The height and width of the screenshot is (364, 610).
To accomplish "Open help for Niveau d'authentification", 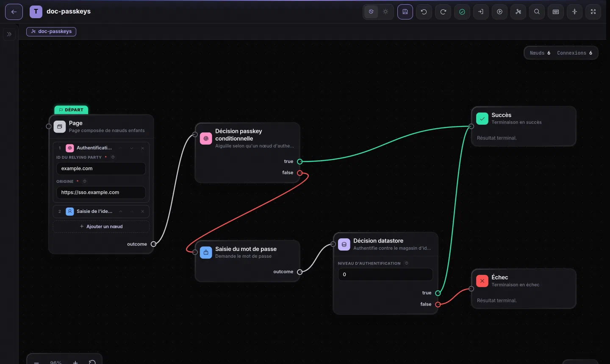I will point(407,263).
